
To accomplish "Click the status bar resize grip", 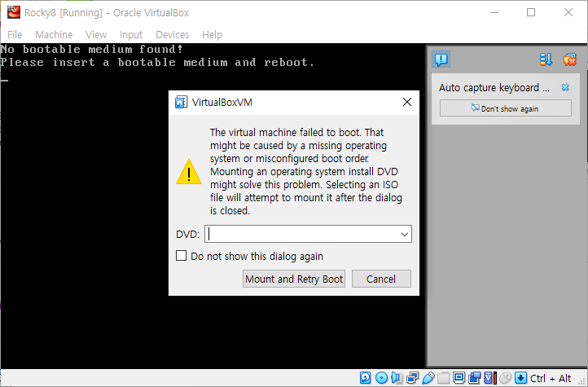I will pyautogui.click(x=582, y=381).
